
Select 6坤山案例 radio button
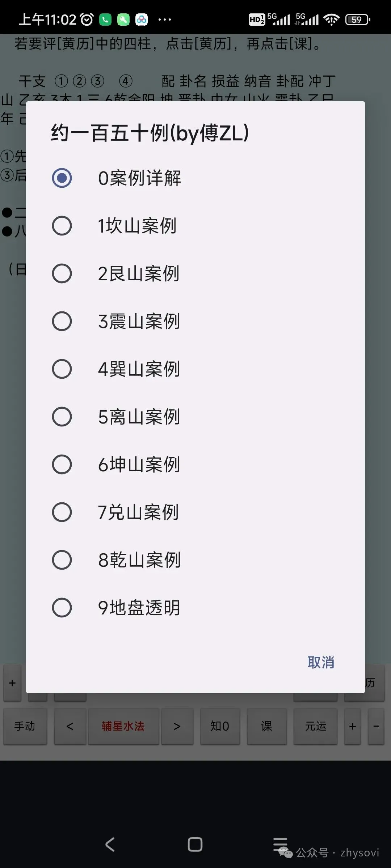point(195,464)
